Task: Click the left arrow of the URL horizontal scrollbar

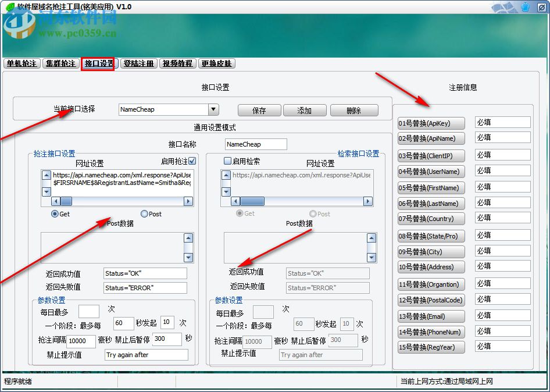Action: [55, 201]
